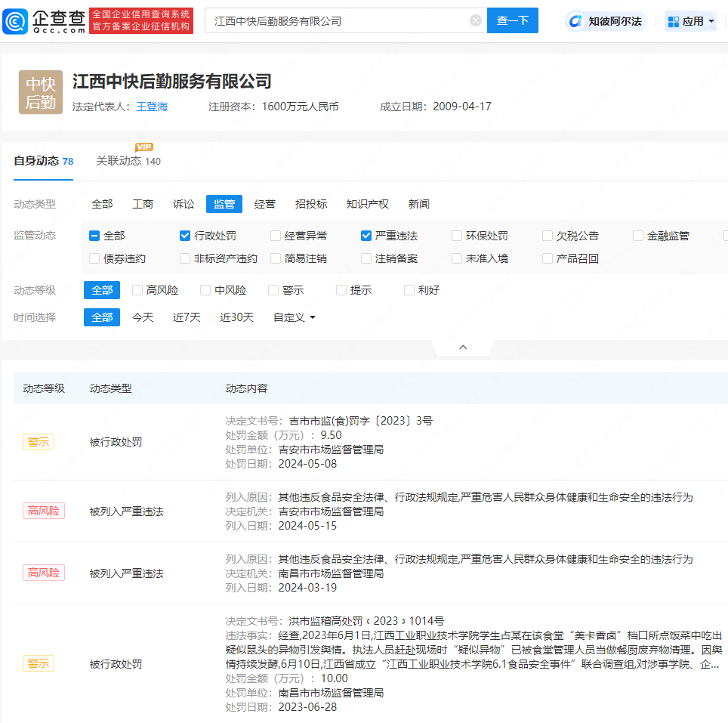Select the 诉讼 dynamic type tab
This screenshot has width=728, height=723.
(x=184, y=204)
